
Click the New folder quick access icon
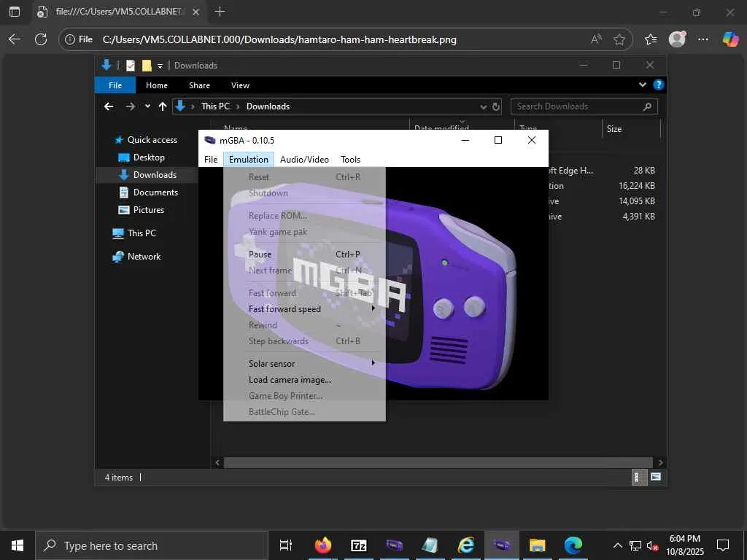point(147,65)
